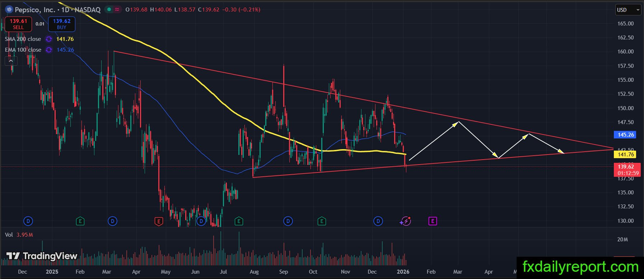The image size is (644, 279).
Task: Open the red April 2025 earnings marker
Action: click(x=158, y=221)
